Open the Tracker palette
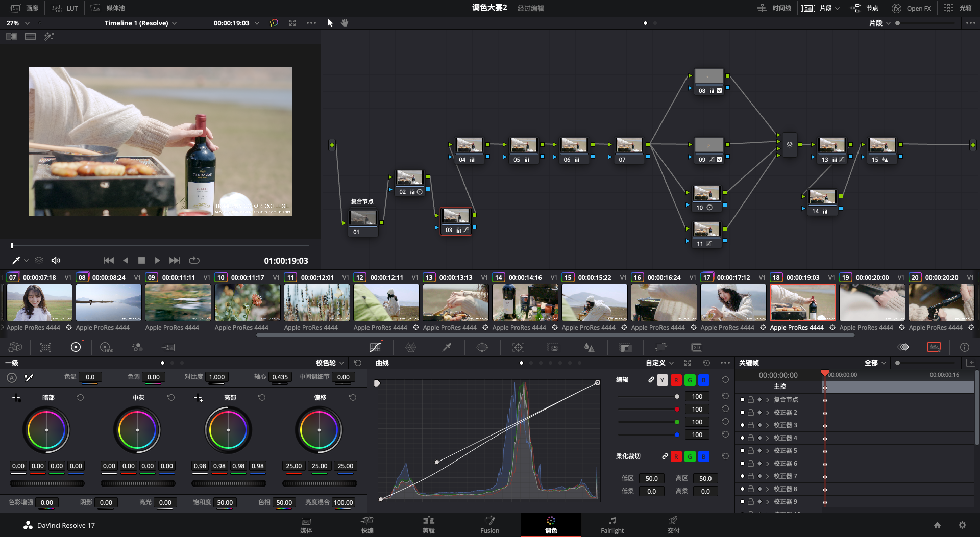Image resolution: width=980 pixels, height=537 pixels. click(x=518, y=347)
